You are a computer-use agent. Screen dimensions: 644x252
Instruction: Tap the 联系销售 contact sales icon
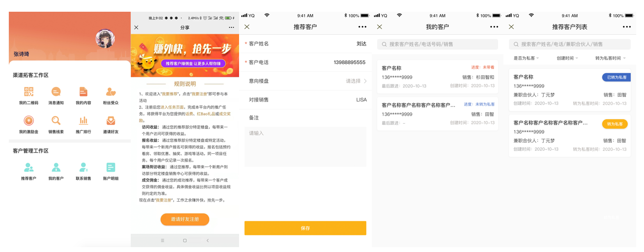pos(83,168)
